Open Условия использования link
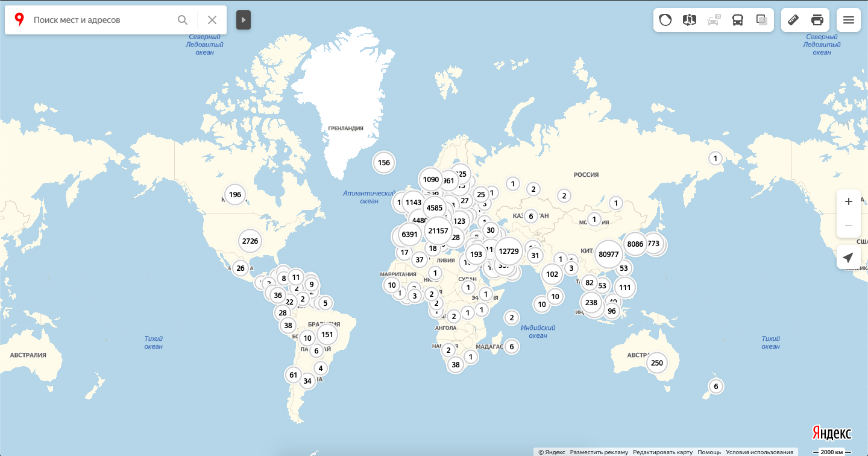The image size is (868, 456). pyautogui.click(x=759, y=452)
